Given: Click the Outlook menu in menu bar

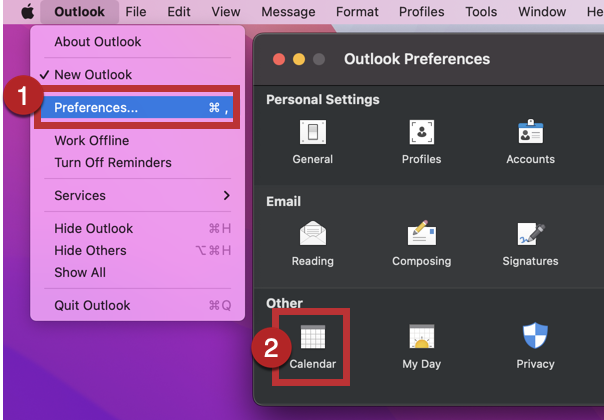Looking at the screenshot, I should pyautogui.click(x=79, y=12).
